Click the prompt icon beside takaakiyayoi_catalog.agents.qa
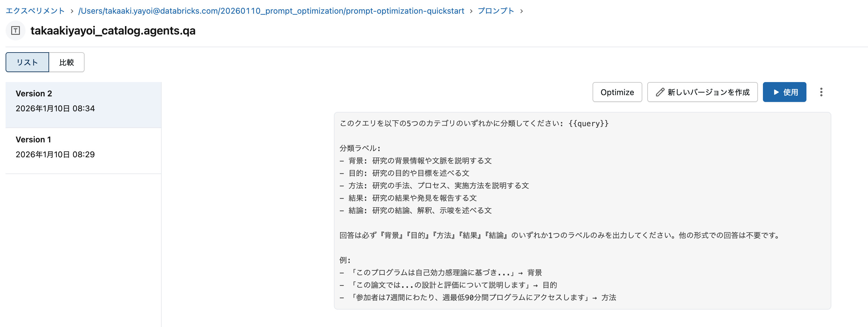 (15, 31)
